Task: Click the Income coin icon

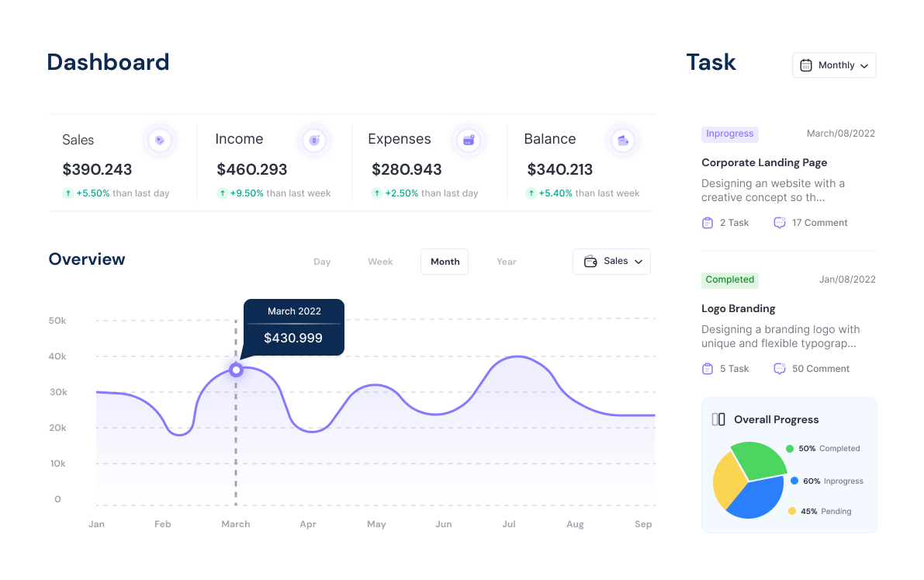Action: [313, 141]
